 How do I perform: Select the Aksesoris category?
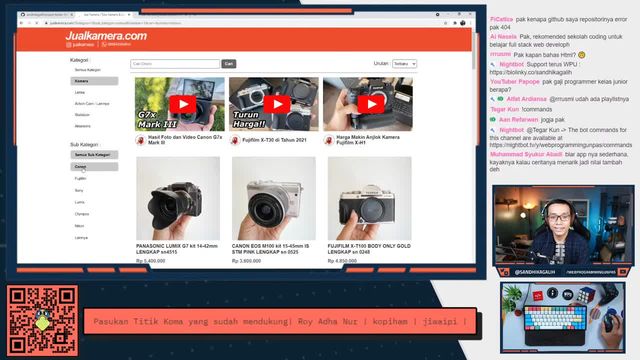point(83,126)
